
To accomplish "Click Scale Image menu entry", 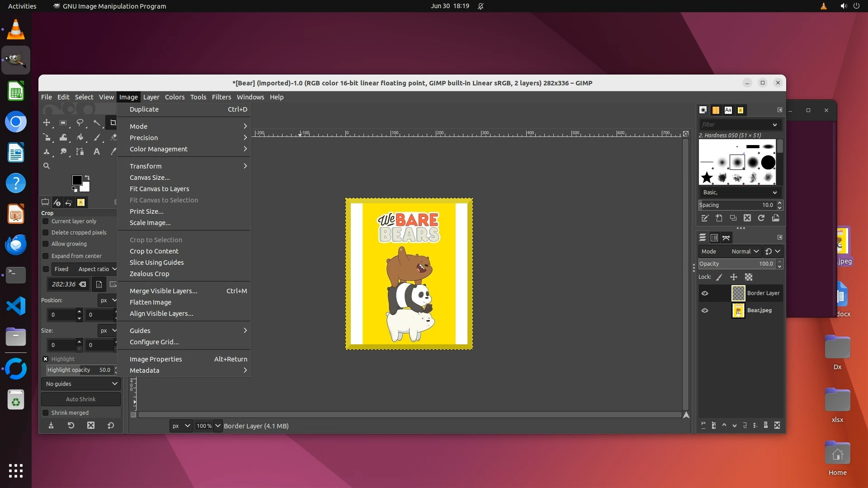I will point(150,223).
